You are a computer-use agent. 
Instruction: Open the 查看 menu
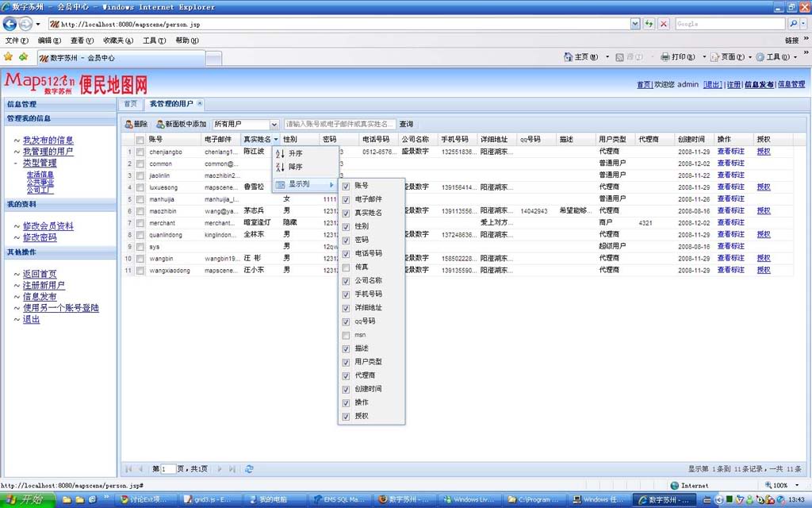82,40
